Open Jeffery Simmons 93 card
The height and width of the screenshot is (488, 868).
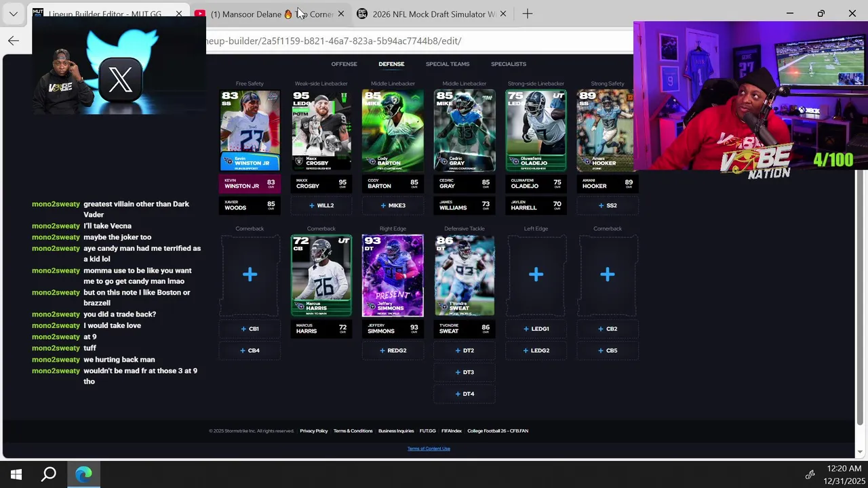(x=393, y=275)
